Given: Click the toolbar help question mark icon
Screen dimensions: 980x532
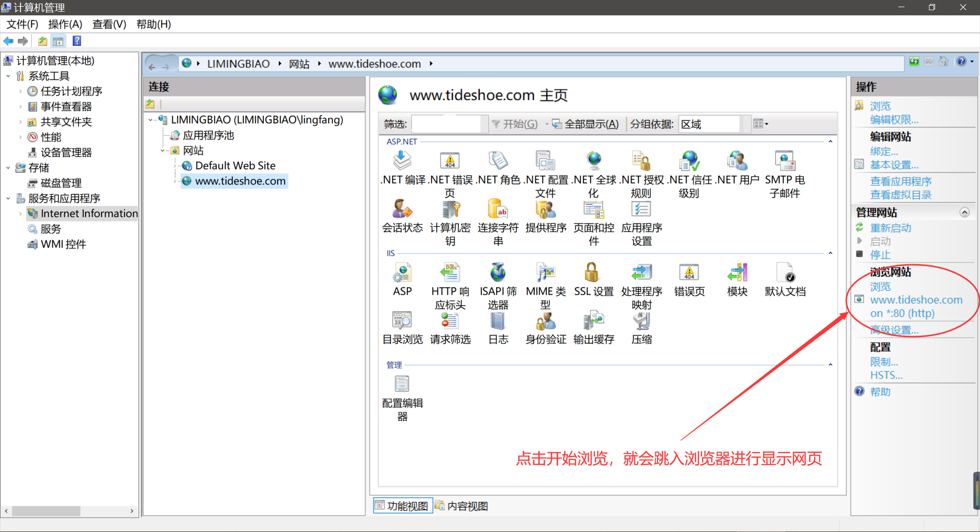Looking at the screenshot, I should tap(77, 41).
